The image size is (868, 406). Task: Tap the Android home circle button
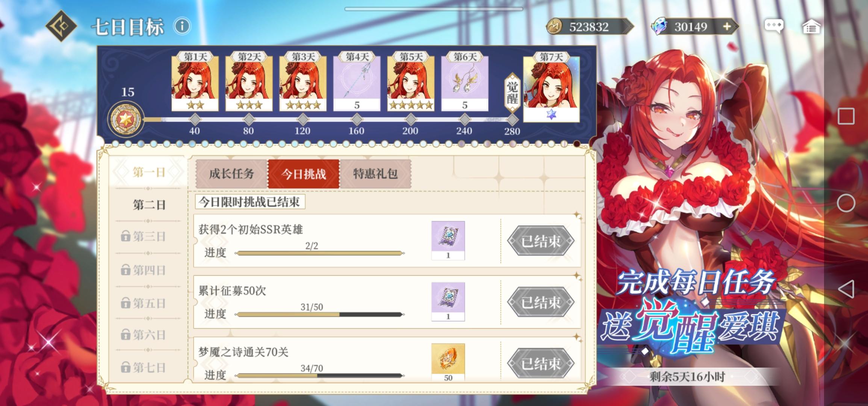[x=846, y=203]
